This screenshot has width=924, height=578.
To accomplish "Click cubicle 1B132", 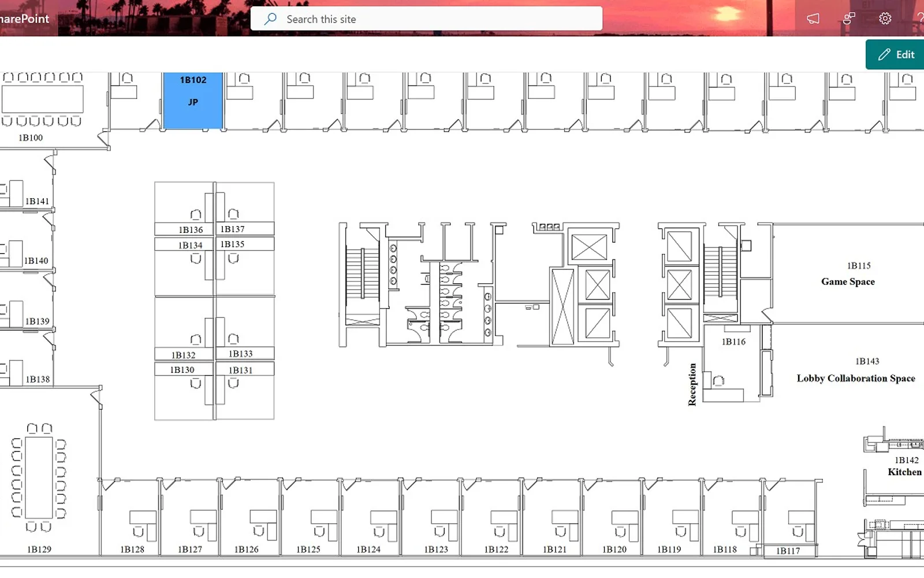I will point(183,355).
